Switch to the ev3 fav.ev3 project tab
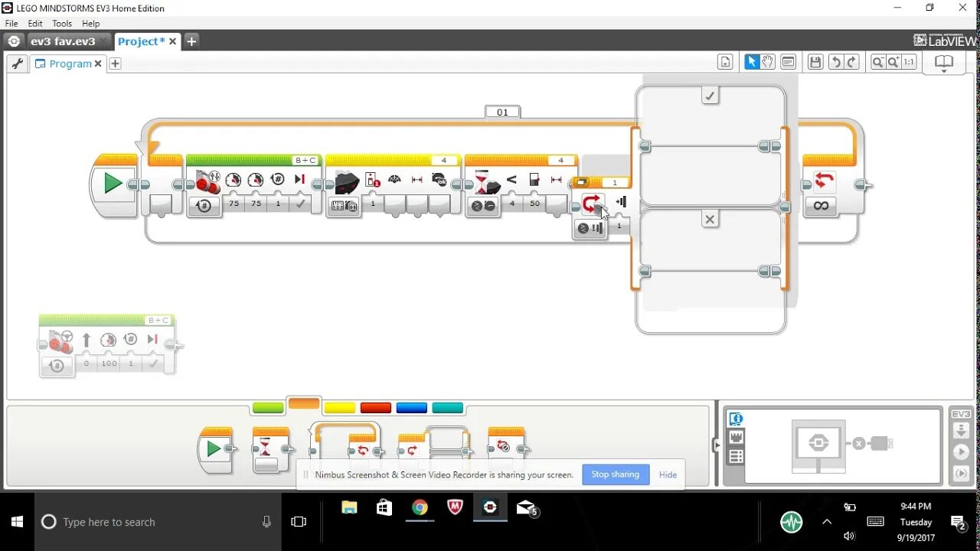 click(x=63, y=41)
